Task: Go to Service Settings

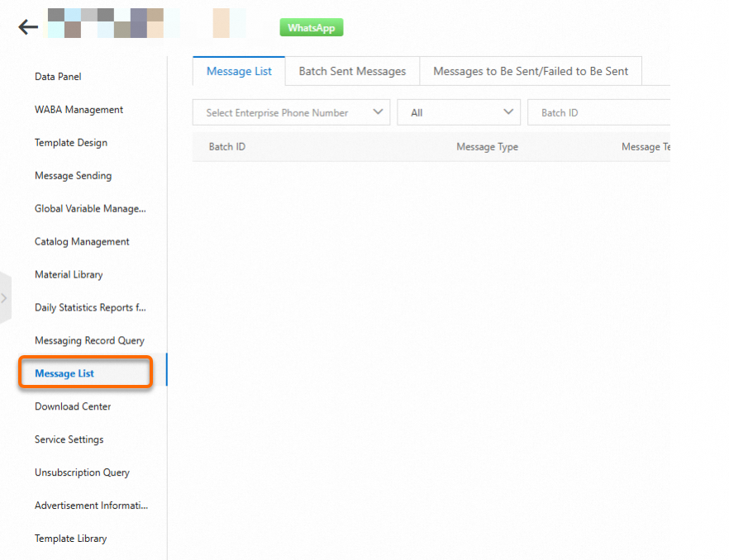Action: pyautogui.click(x=69, y=439)
